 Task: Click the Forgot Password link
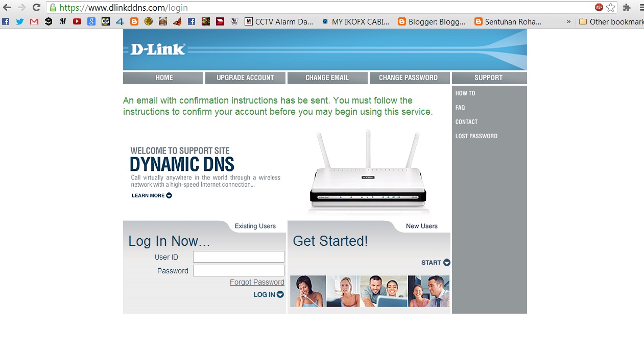pos(257,282)
